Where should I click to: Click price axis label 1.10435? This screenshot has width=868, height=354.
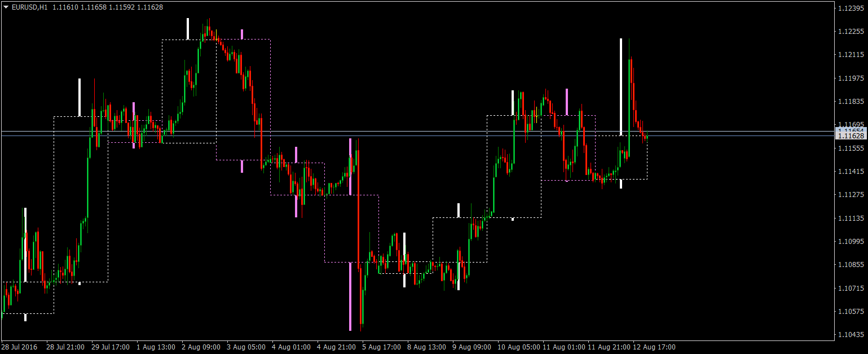coord(852,335)
